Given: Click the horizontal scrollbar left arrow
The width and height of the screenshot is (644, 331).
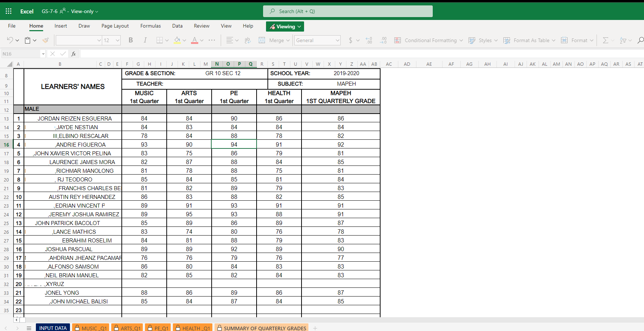Looking at the screenshot, I should [16, 320].
